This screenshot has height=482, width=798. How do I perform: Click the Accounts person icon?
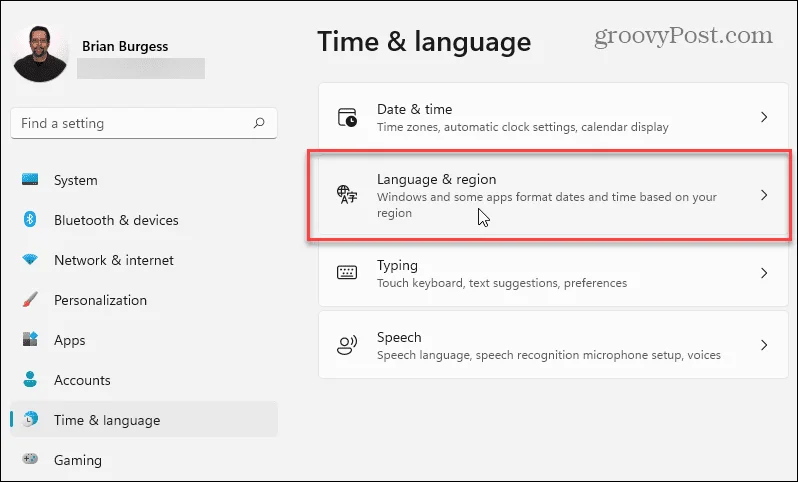coord(30,379)
